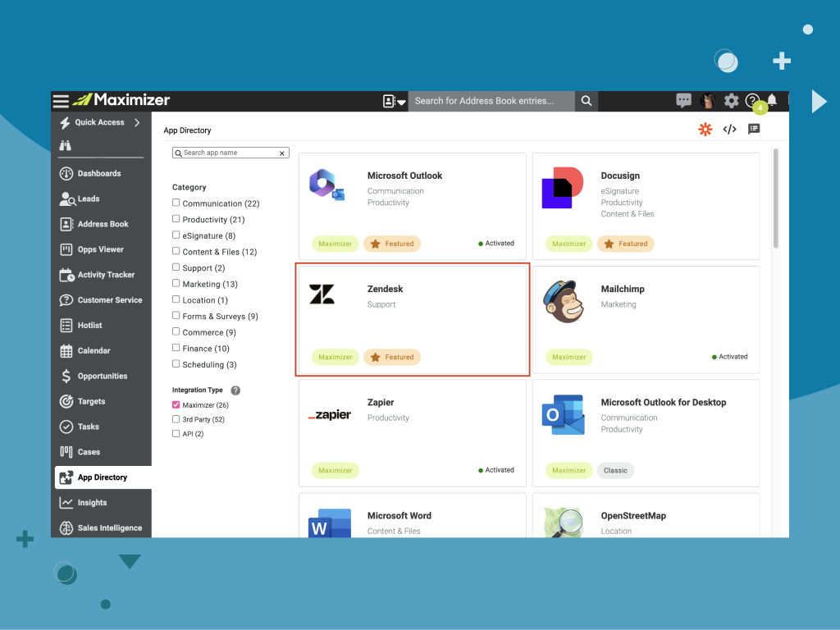Open the API code brackets icon

tap(729, 129)
